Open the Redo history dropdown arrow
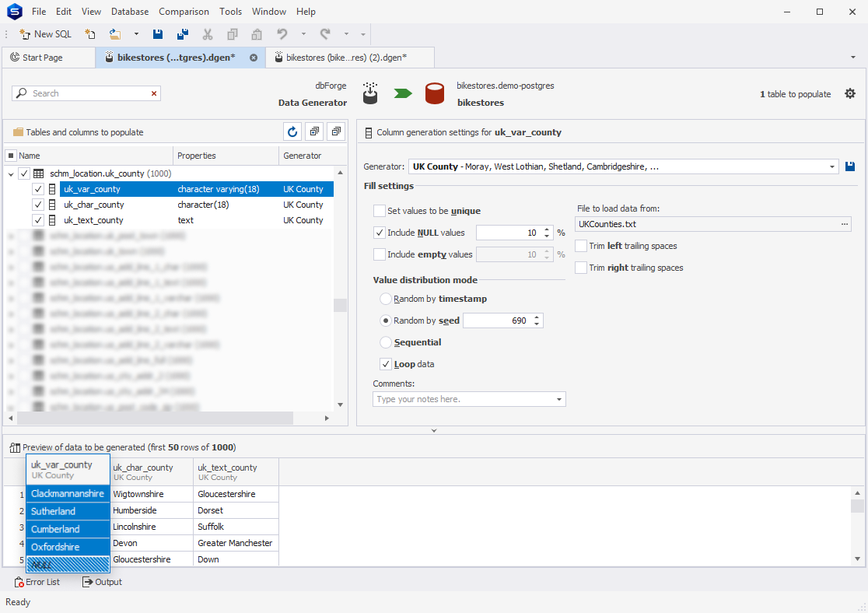The width and height of the screenshot is (868, 613). click(x=347, y=34)
